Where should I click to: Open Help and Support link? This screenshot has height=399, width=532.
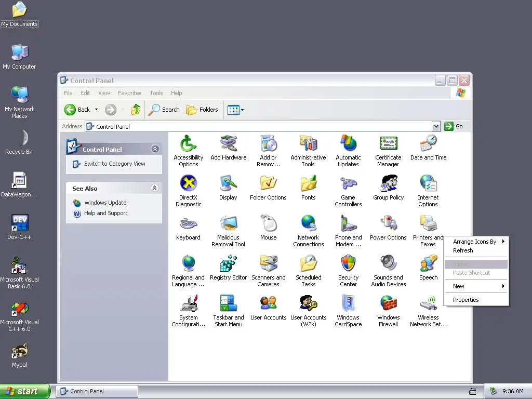pos(105,213)
